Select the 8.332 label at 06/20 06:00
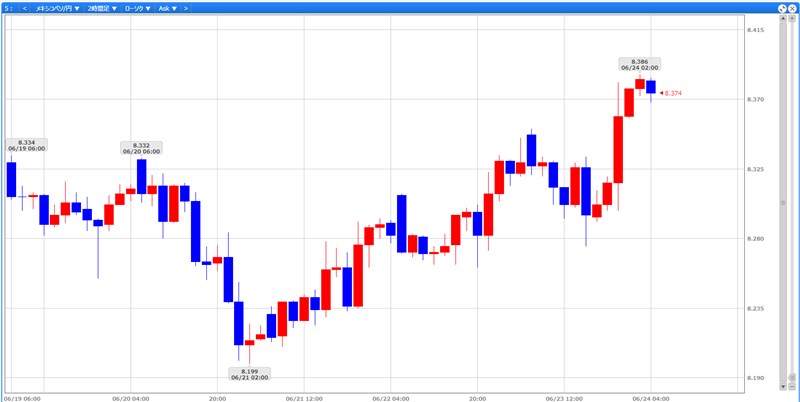 coord(140,148)
